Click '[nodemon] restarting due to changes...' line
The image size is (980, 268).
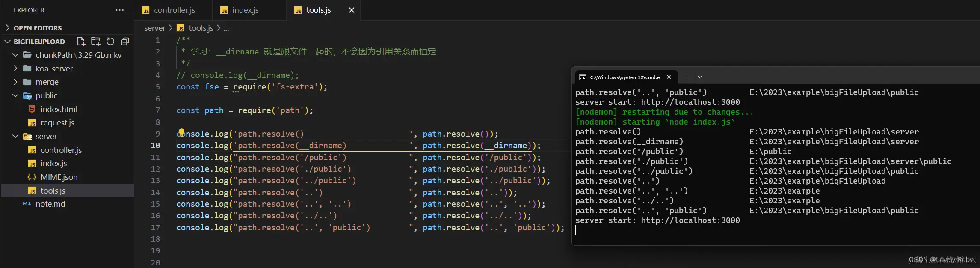[x=664, y=112]
